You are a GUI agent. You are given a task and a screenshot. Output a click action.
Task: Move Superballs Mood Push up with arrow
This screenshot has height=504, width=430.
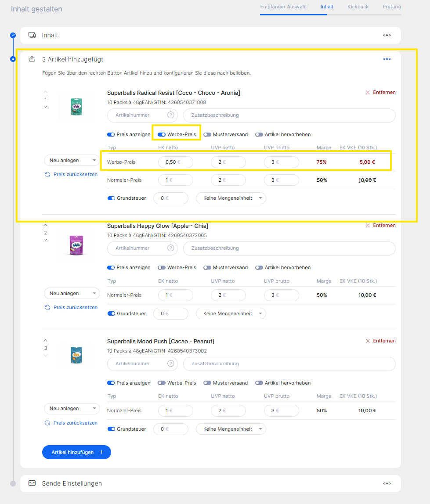pos(46,341)
